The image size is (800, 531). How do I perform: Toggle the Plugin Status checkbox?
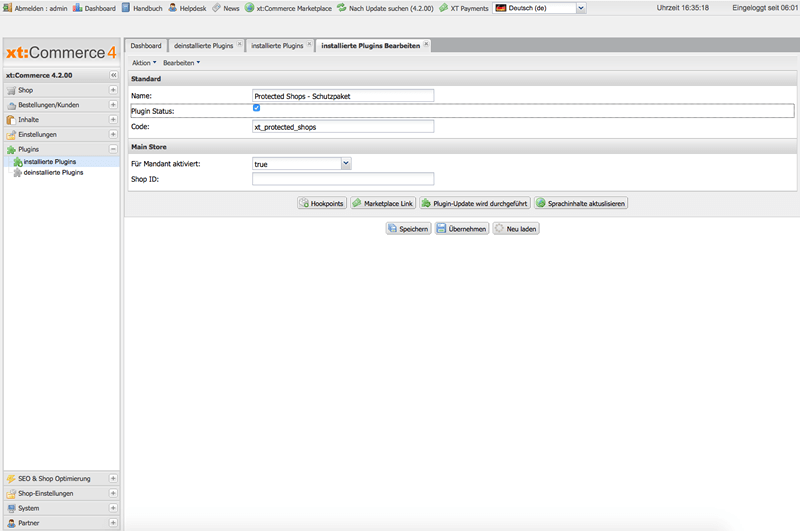(256, 108)
